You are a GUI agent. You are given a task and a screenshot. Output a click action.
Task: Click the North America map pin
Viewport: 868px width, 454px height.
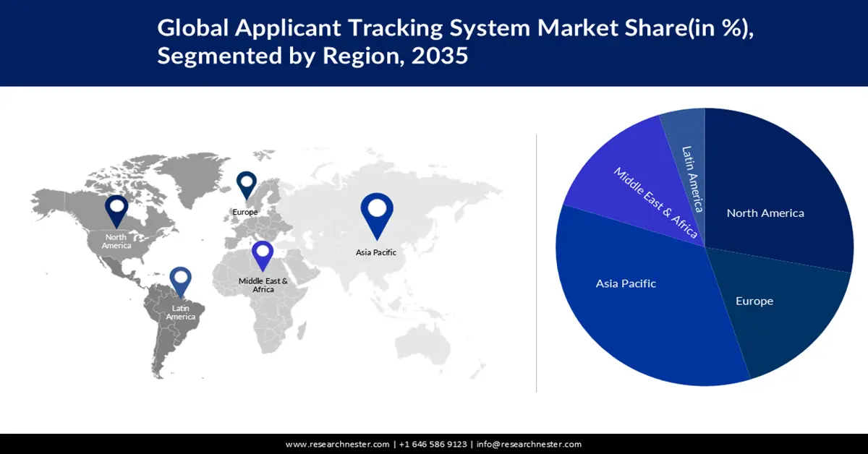pyautogui.click(x=116, y=211)
